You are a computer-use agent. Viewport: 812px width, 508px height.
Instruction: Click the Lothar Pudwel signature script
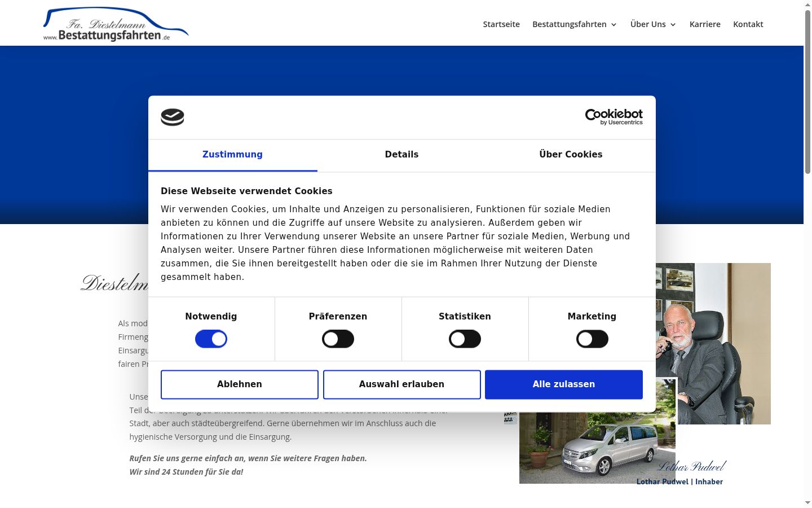tap(692, 466)
